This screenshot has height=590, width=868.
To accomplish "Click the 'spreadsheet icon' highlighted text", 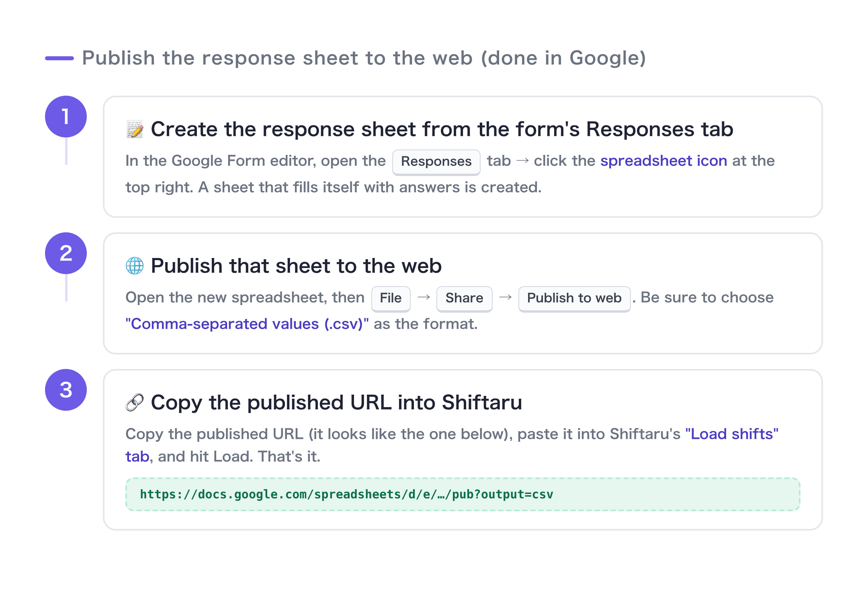I will 663,161.
